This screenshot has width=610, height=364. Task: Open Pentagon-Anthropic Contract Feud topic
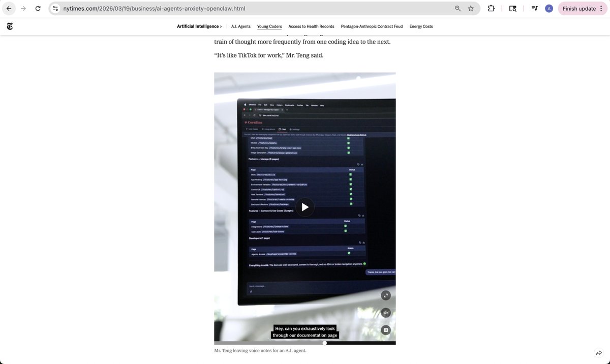coord(372,26)
